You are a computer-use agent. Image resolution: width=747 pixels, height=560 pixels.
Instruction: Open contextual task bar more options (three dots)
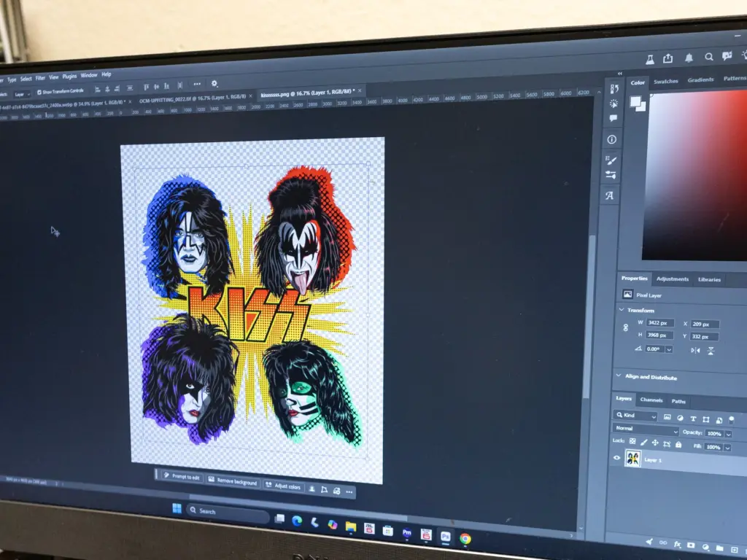349,492
